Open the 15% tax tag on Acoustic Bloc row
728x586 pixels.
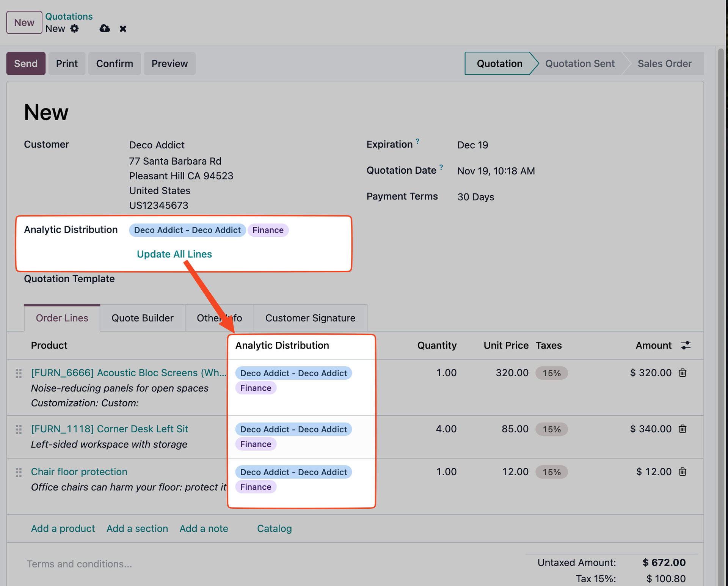click(551, 373)
